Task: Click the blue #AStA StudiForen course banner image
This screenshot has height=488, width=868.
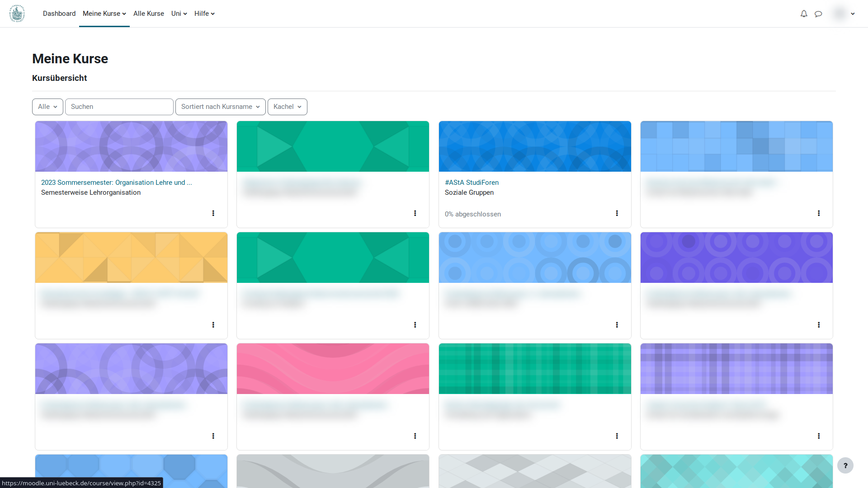Action: tap(535, 146)
